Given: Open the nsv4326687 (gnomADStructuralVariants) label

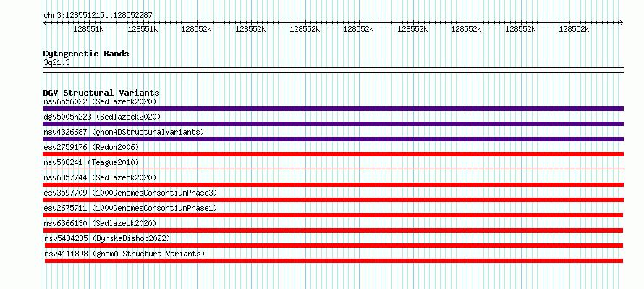Looking at the screenshot, I should click(x=124, y=132).
